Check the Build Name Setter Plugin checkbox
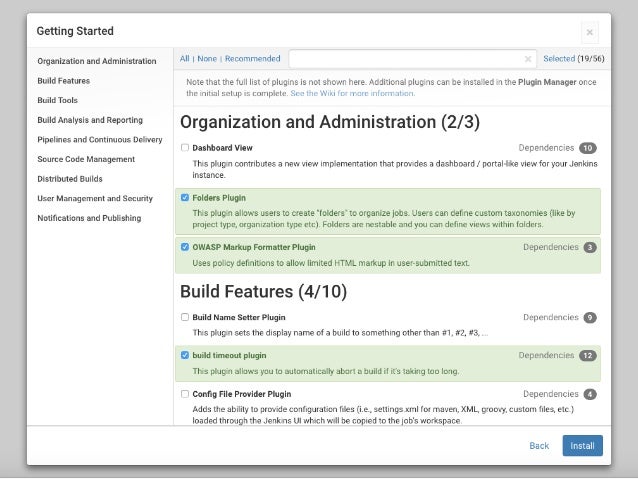 pyautogui.click(x=185, y=317)
